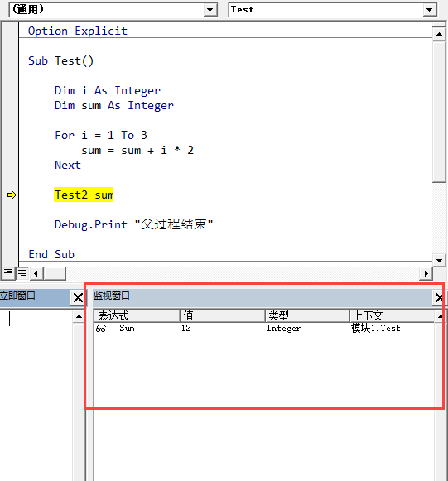
Task: Click the Dim i As Integer line
Action: point(108,90)
